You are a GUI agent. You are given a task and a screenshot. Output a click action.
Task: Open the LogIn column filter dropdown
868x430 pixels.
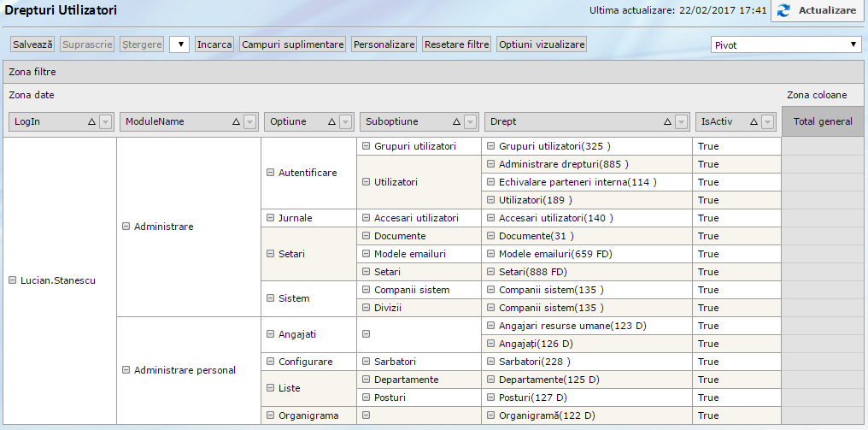pos(105,122)
